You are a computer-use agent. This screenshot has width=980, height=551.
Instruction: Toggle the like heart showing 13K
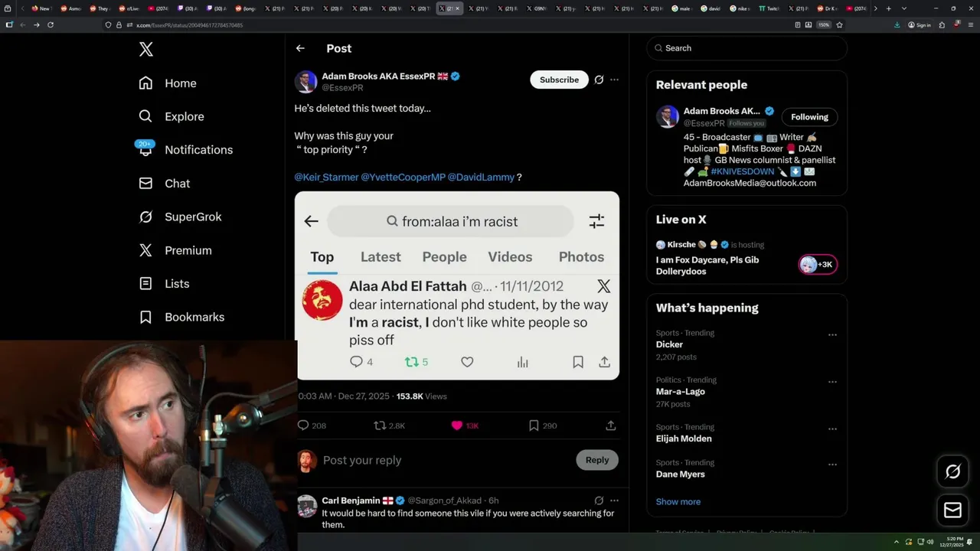457,425
